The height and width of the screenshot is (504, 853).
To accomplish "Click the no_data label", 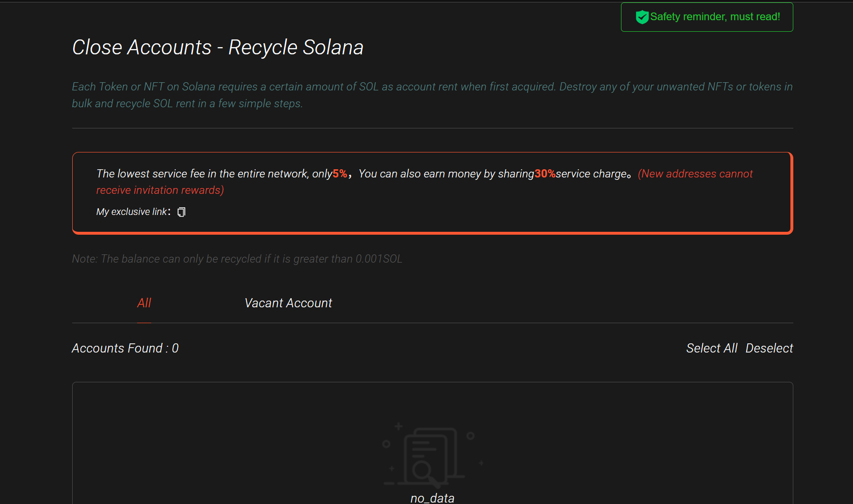I will (432, 498).
